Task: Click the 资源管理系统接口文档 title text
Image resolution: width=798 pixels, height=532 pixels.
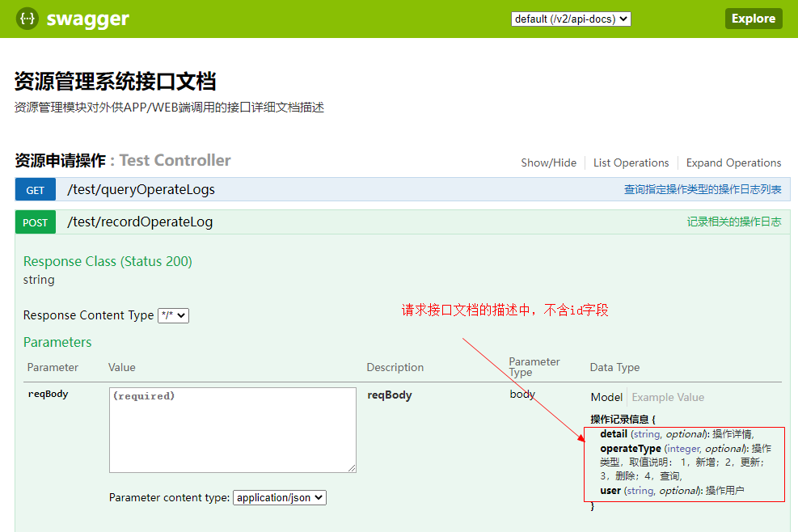Action: pyautogui.click(x=115, y=82)
